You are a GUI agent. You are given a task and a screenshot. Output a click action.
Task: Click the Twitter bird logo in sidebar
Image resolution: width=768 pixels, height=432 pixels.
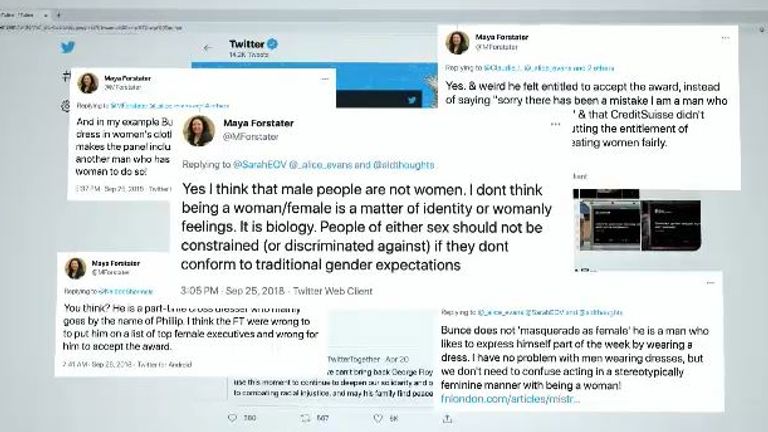point(68,47)
